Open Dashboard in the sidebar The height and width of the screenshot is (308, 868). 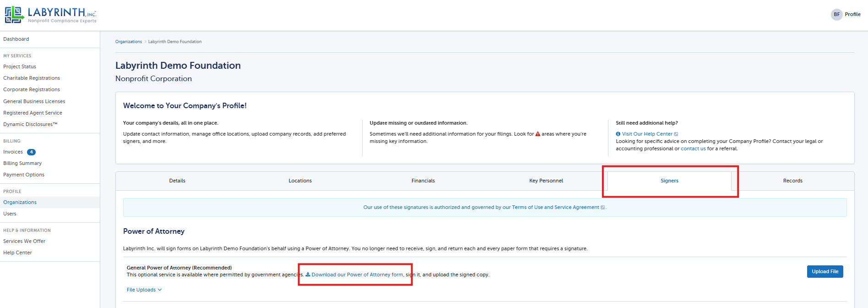[x=16, y=39]
